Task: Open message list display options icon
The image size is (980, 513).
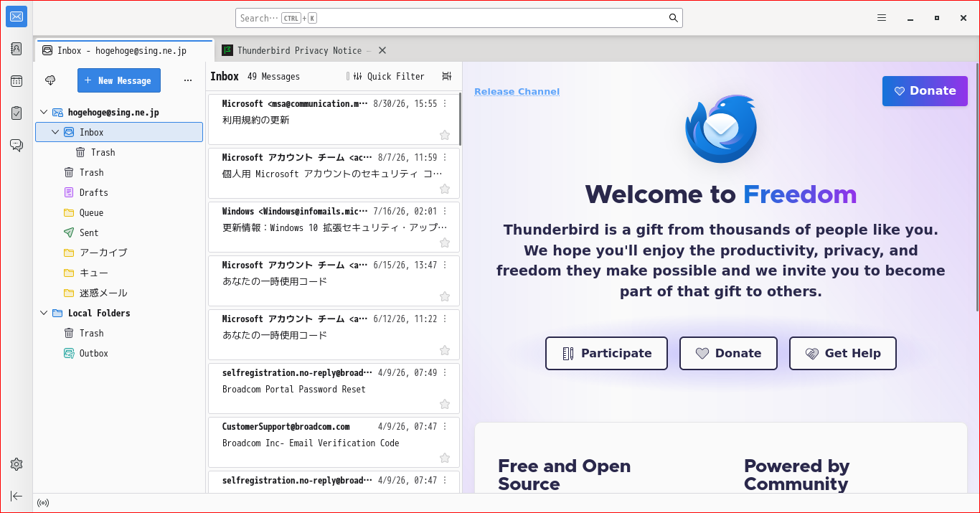Action: click(447, 76)
